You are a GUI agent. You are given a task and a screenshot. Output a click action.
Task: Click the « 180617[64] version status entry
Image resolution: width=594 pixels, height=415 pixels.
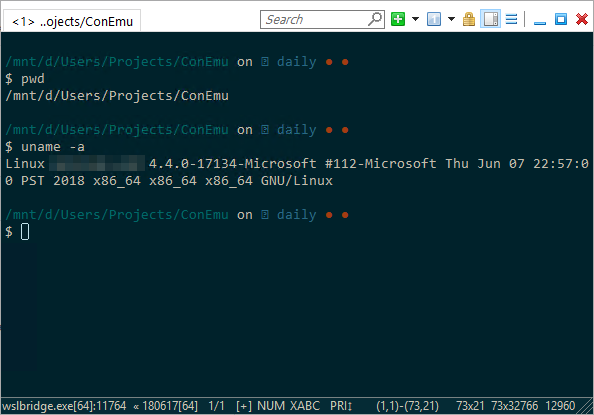click(x=166, y=406)
